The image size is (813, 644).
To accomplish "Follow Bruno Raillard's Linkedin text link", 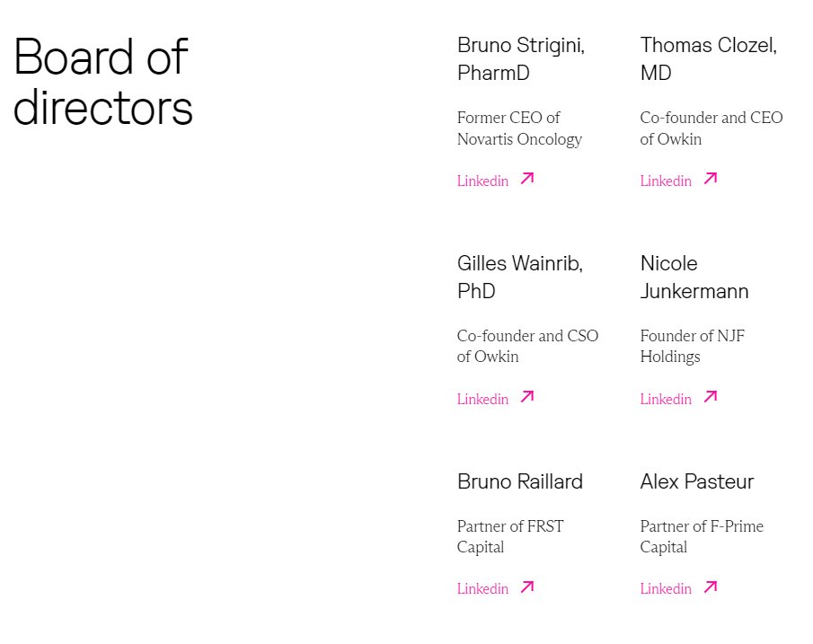I will point(482,589).
